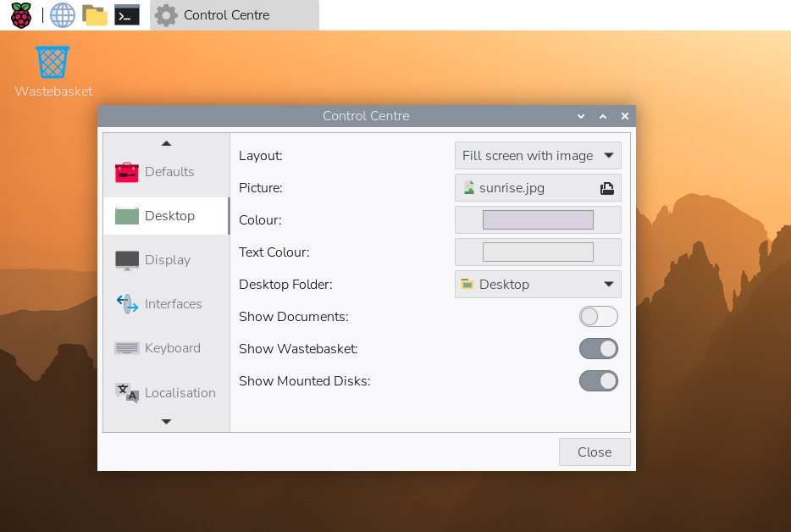
Task: Open the Display settings panel
Action: (165, 260)
